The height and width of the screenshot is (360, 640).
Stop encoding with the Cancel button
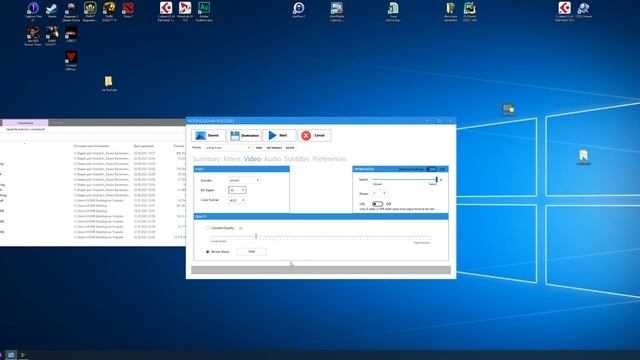(314, 136)
